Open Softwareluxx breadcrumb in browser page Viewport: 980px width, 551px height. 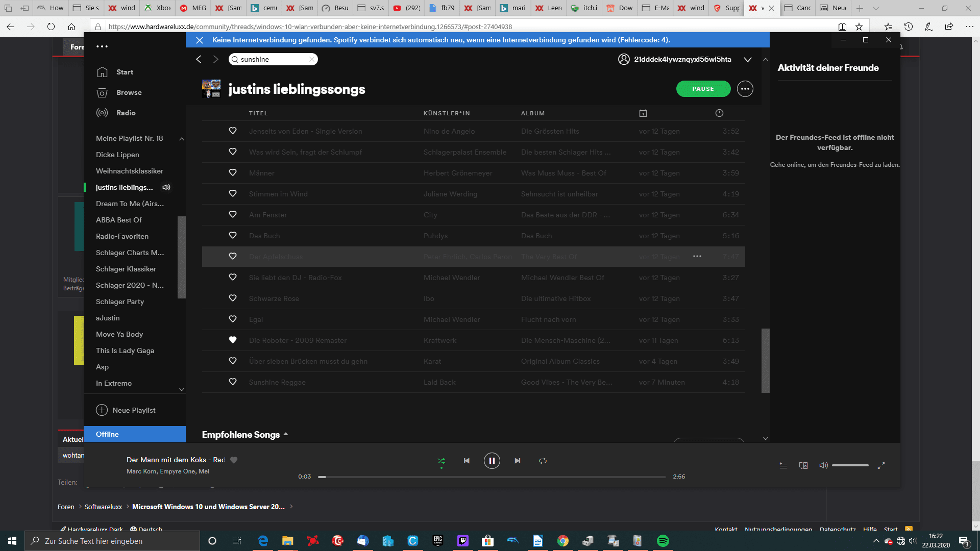pyautogui.click(x=103, y=507)
